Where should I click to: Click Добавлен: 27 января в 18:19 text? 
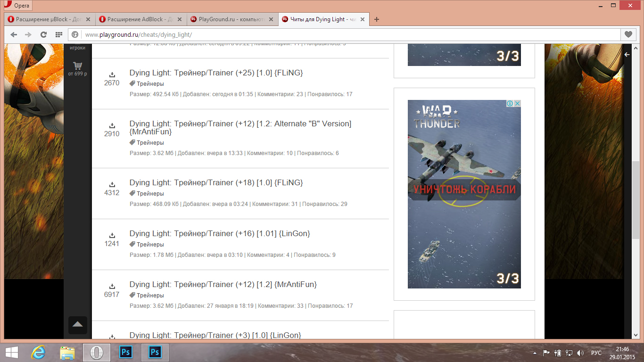[215, 306]
